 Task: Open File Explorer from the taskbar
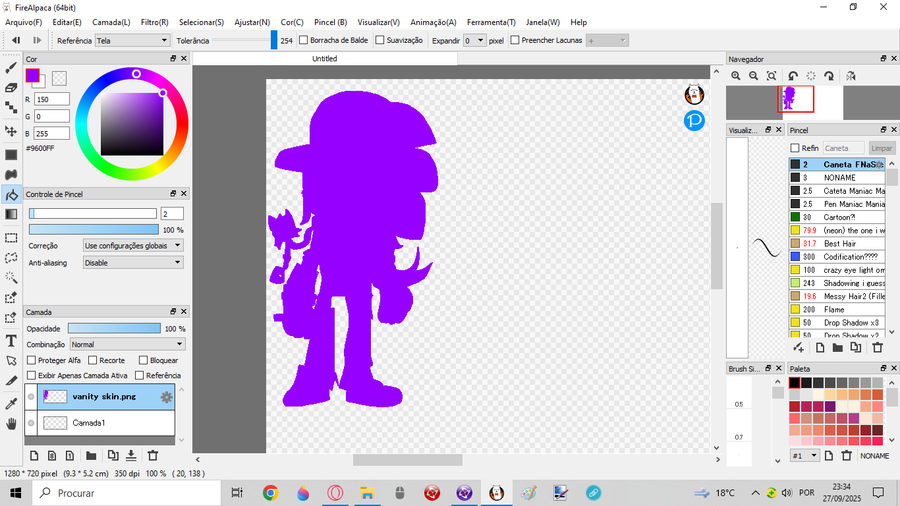pos(367,493)
